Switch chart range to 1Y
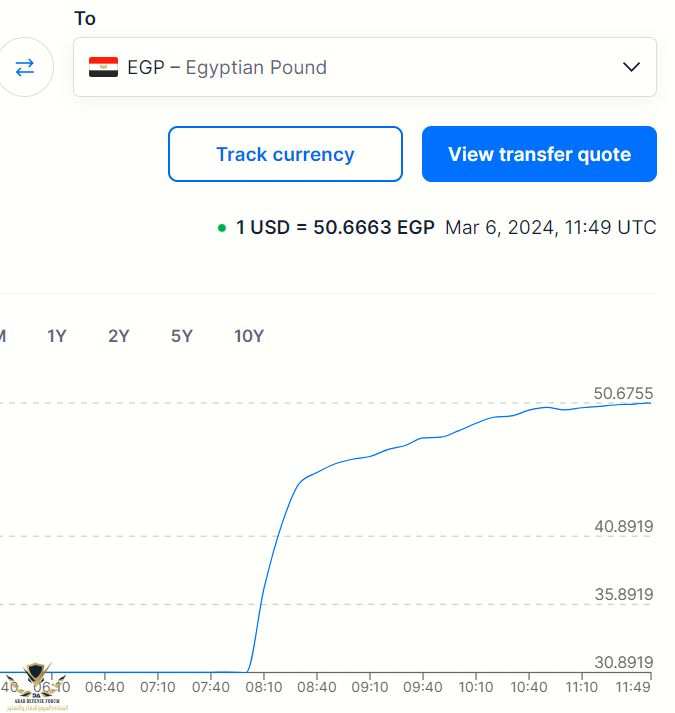Image resolution: width=675 pixels, height=713 pixels. click(57, 336)
